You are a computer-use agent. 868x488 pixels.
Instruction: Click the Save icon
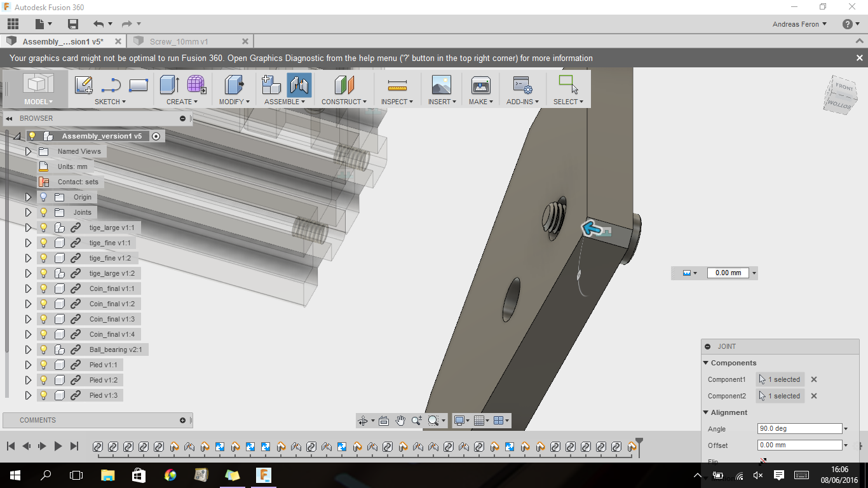click(x=73, y=24)
